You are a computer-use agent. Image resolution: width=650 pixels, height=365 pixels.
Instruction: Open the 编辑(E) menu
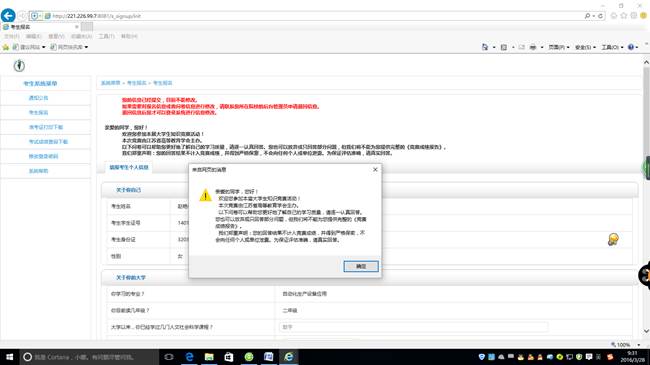click(x=34, y=36)
